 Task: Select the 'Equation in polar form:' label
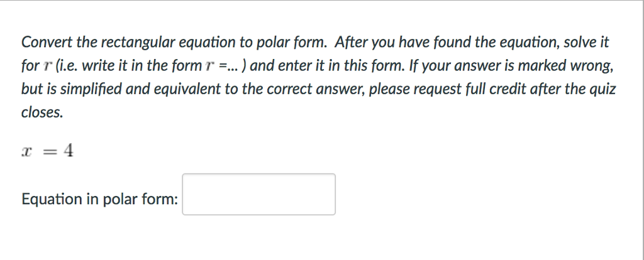pyautogui.click(x=100, y=199)
